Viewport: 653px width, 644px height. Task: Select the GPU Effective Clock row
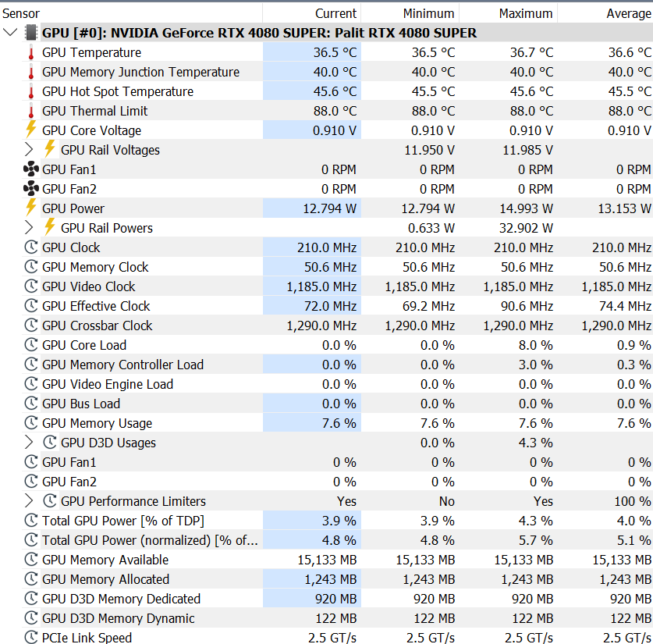click(x=337, y=306)
